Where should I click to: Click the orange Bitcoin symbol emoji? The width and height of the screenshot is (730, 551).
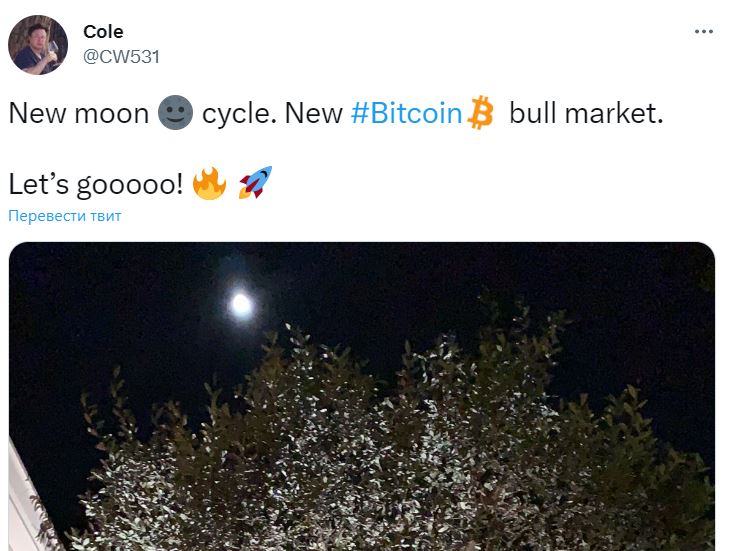(x=480, y=113)
